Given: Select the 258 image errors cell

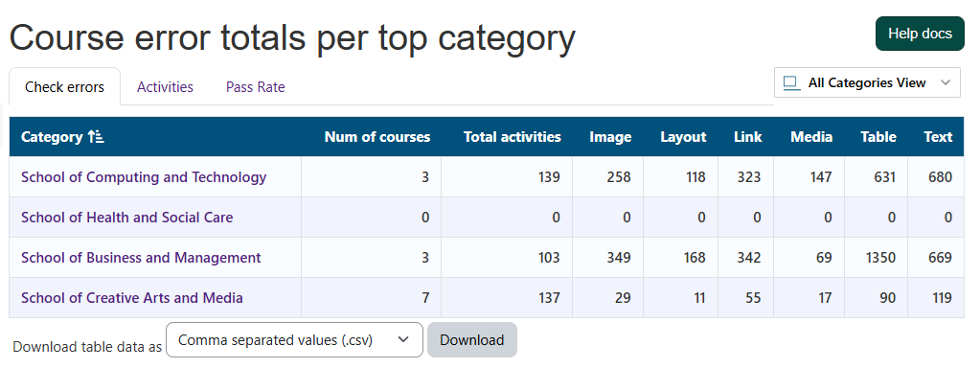Looking at the screenshot, I should coord(608,177).
